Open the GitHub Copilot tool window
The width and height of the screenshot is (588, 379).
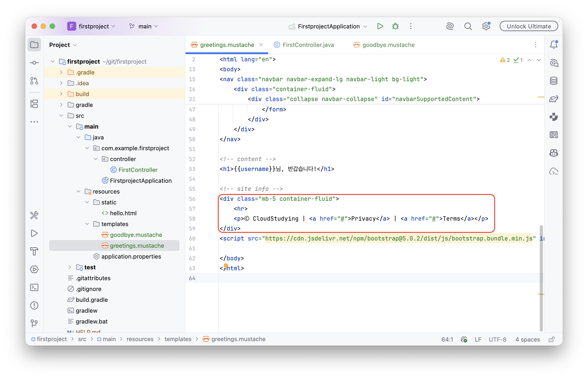coord(554,153)
